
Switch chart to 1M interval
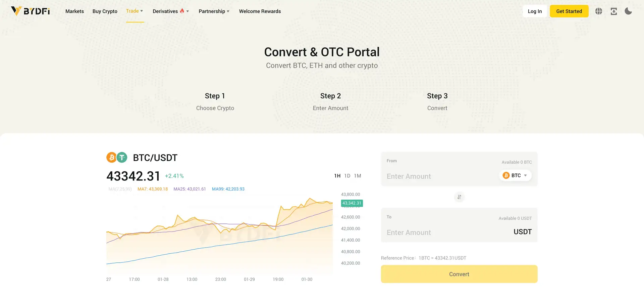[358, 176]
